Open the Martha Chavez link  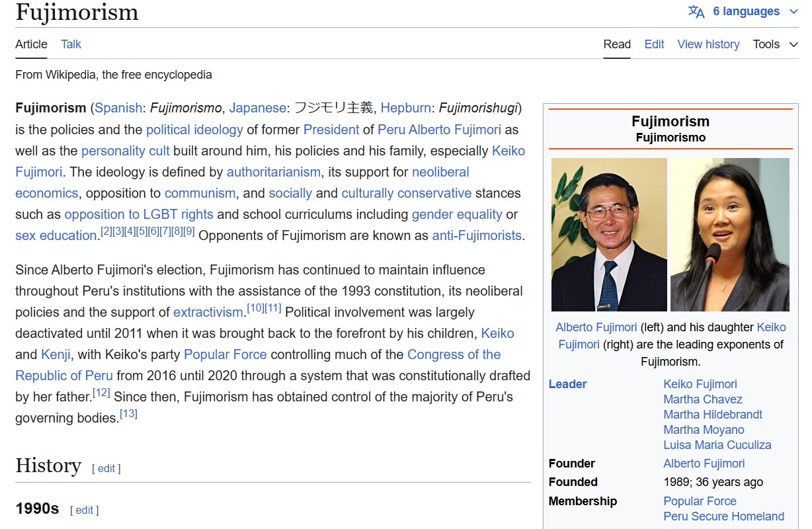(703, 399)
